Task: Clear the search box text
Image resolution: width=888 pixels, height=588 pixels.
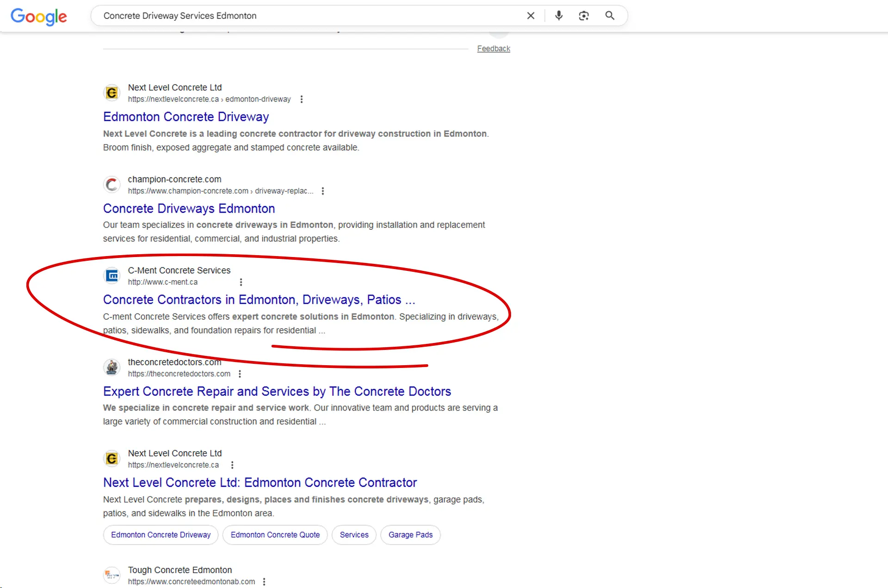Action: (530, 16)
